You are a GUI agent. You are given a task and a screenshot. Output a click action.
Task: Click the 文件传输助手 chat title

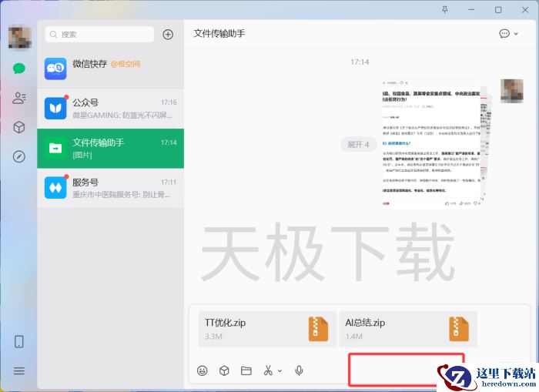[219, 33]
